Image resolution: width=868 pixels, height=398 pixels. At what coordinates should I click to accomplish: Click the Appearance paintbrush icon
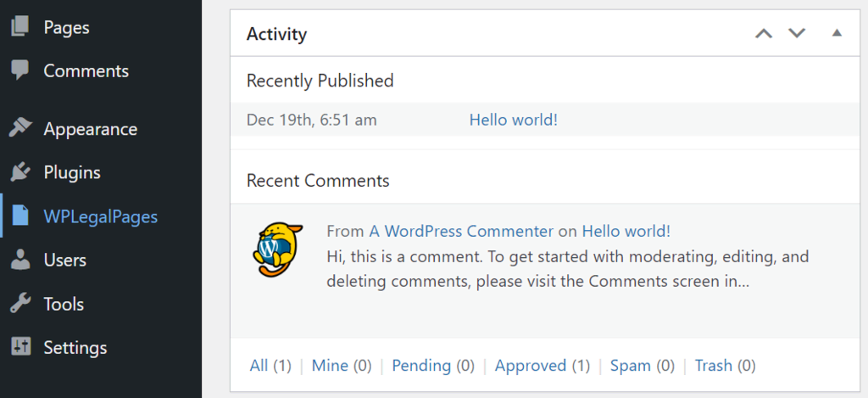coord(19,129)
